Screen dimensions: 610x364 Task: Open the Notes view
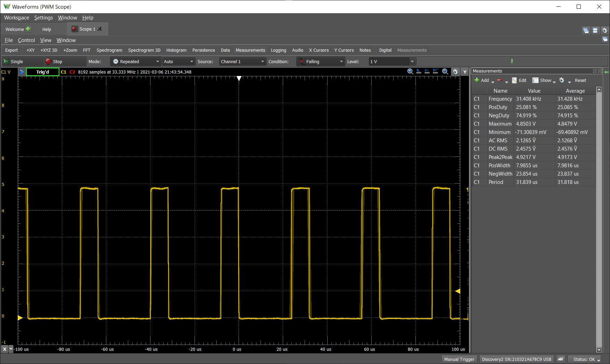[x=365, y=50]
